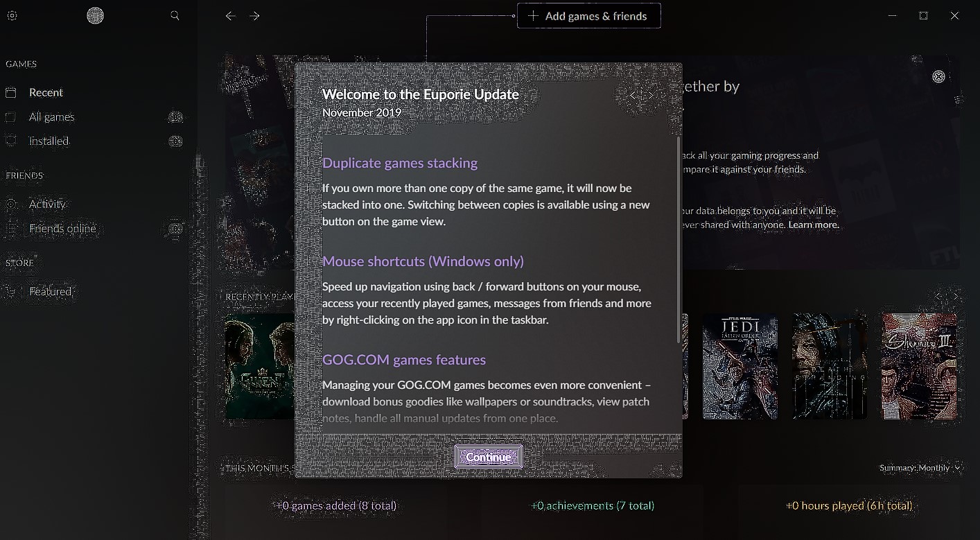
Task: Click the All games count badge
Action: (x=176, y=117)
